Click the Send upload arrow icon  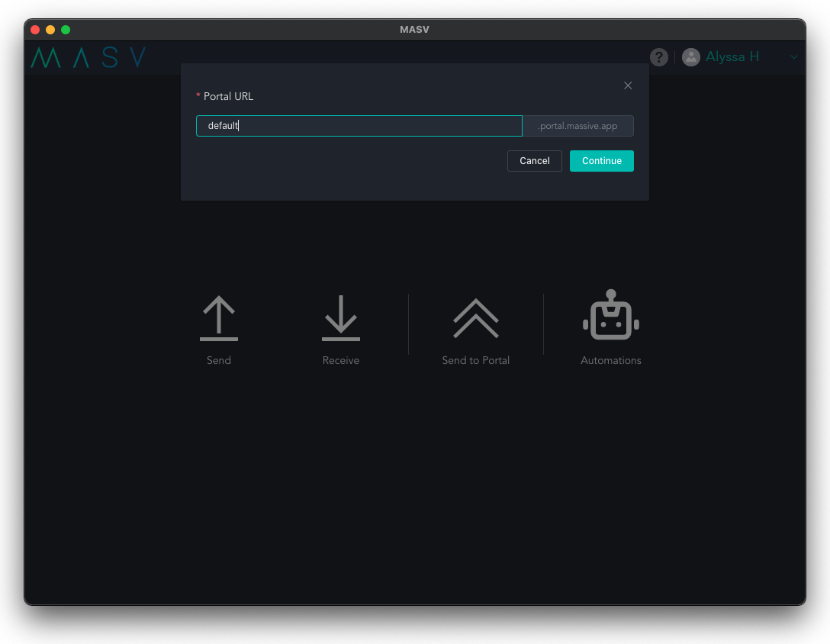click(219, 318)
